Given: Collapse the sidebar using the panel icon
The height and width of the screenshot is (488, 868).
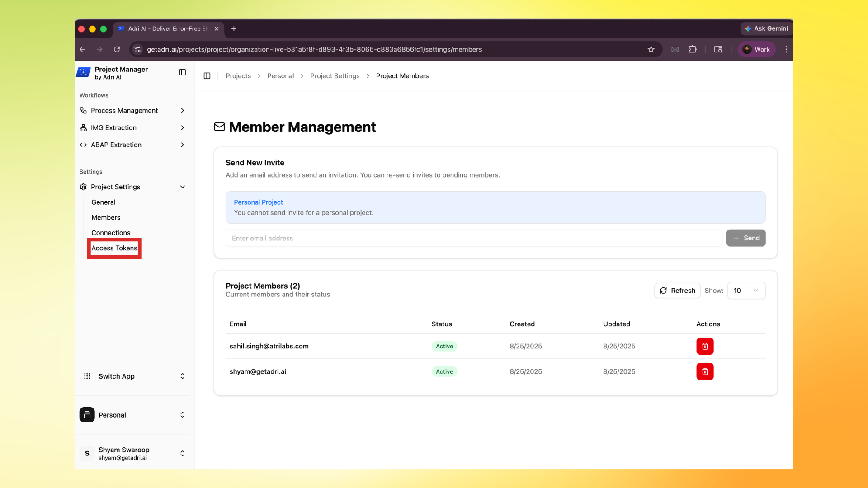Looking at the screenshot, I should [182, 72].
